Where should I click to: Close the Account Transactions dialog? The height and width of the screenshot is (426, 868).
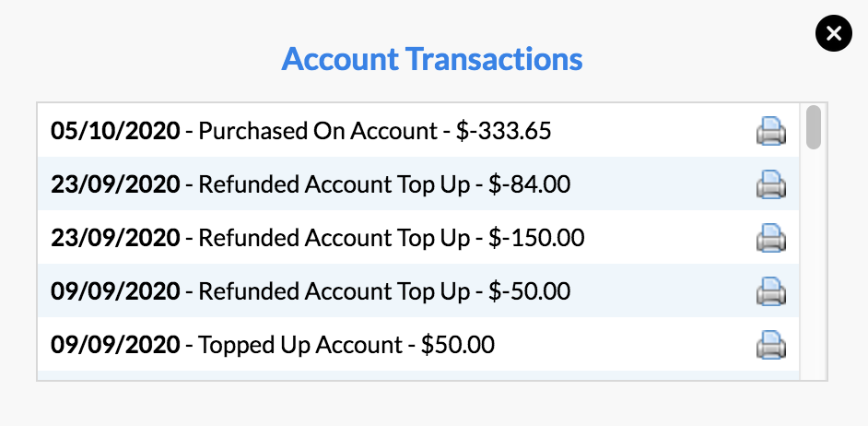click(x=834, y=34)
